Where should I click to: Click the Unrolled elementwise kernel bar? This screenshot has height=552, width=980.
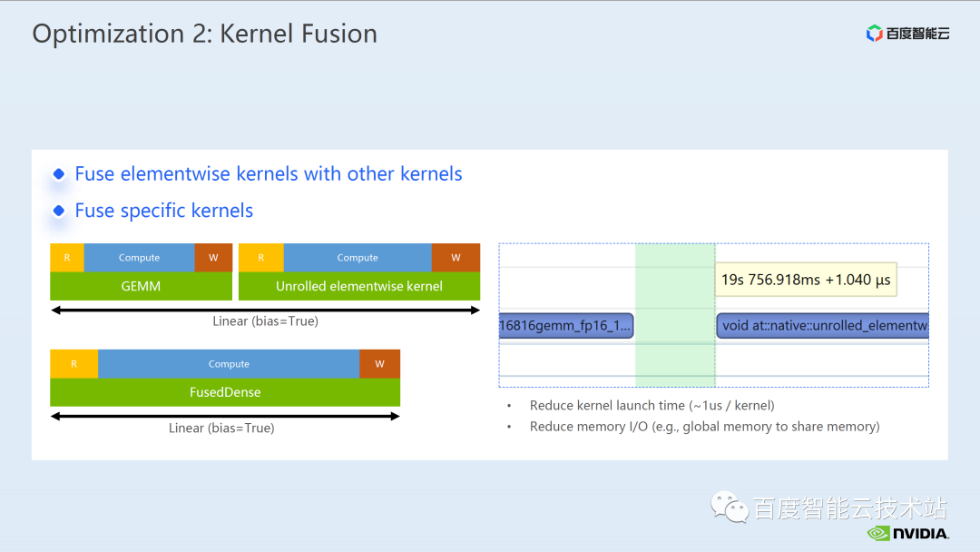click(359, 286)
